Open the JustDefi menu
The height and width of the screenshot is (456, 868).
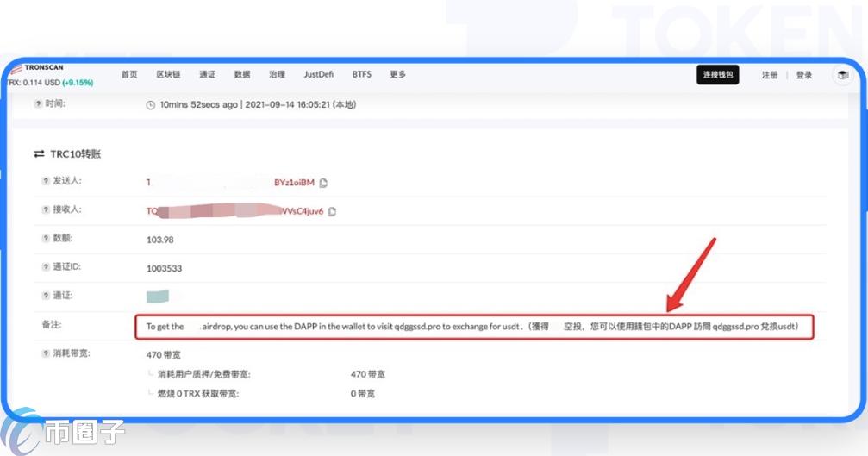(x=318, y=74)
